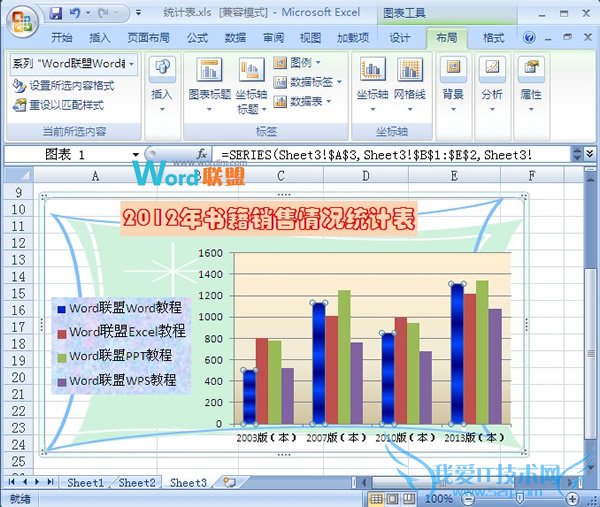Image resolution: width=600 pixels, height=507 pixels.
Task: Click the 2003版（本） axis label
Action: [x=266, y=437]
